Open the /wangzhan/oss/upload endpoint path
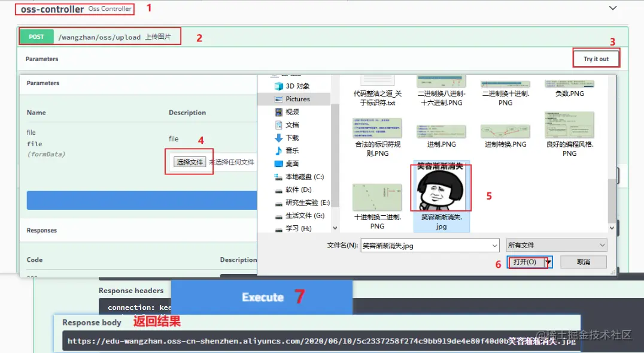Screen dimensions: 644x353 pos(99,37)
